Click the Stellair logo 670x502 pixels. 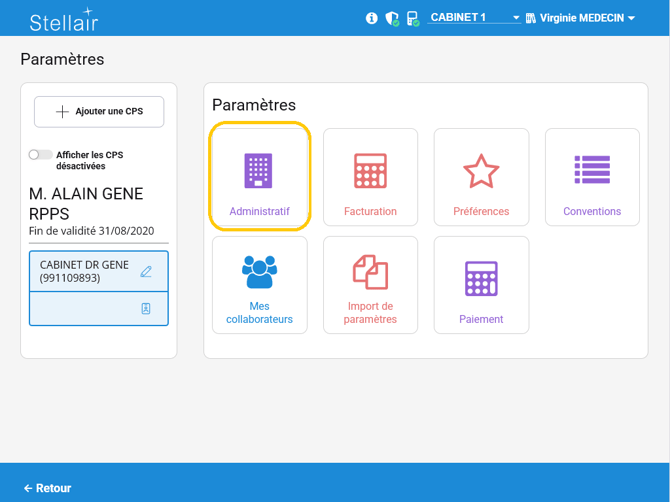[x=64, y=19]
